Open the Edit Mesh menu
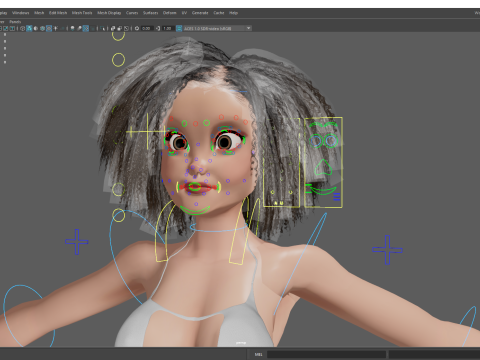Image resolution: width=480 pixels, height=360 pixels. click(x=58, y=13)
